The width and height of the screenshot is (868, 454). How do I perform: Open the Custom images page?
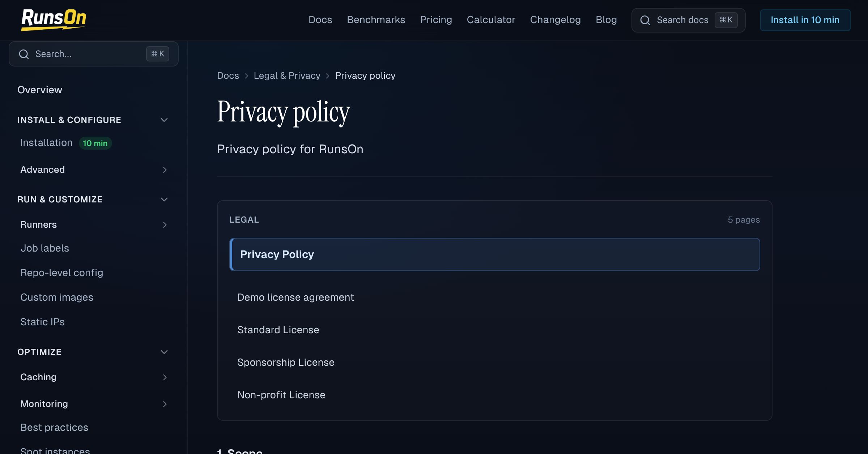pyautogui.click(x=57, y=297)
